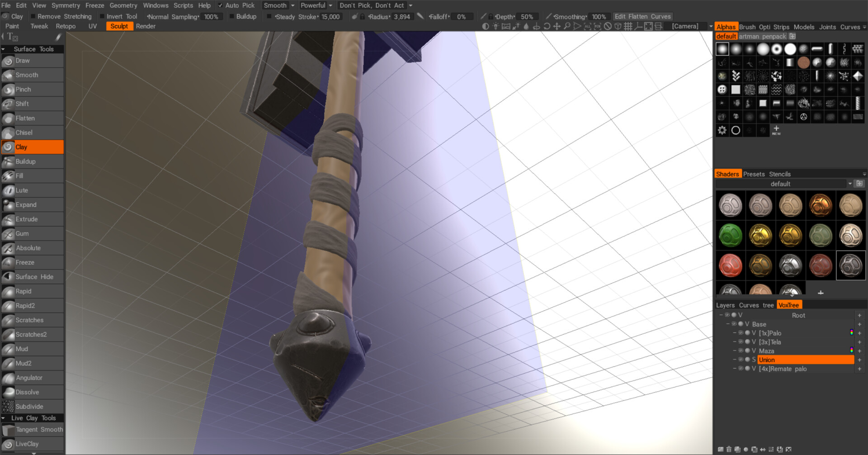
Task: Select the penpack alpha folder
Action: point(774,36)
